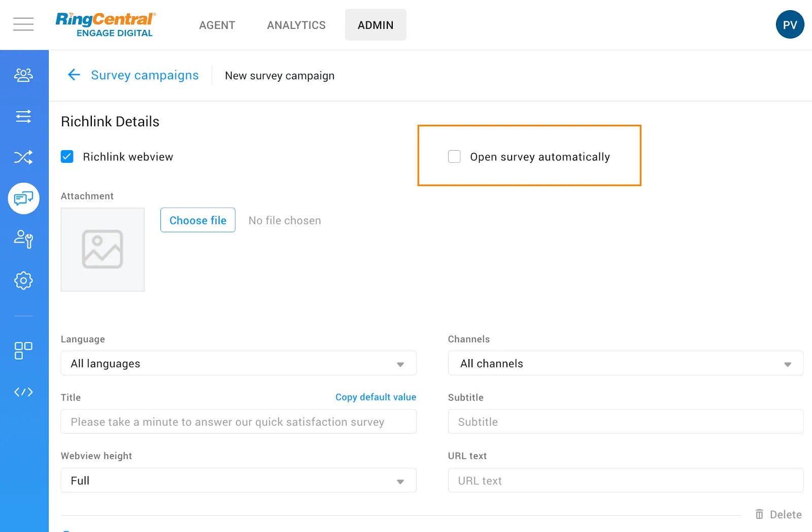Open the user tools sidebar icon
The height and width of the screenshot is (532, 812).
coord(23,239)
